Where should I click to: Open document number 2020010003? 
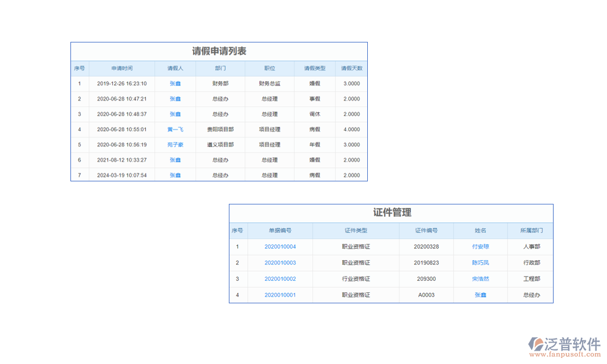tap(280, 263)
